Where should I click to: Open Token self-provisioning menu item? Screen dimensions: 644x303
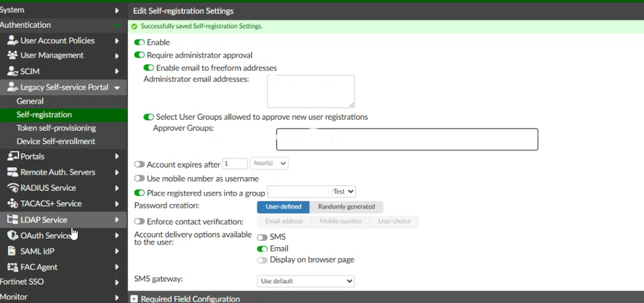(56, 128)
